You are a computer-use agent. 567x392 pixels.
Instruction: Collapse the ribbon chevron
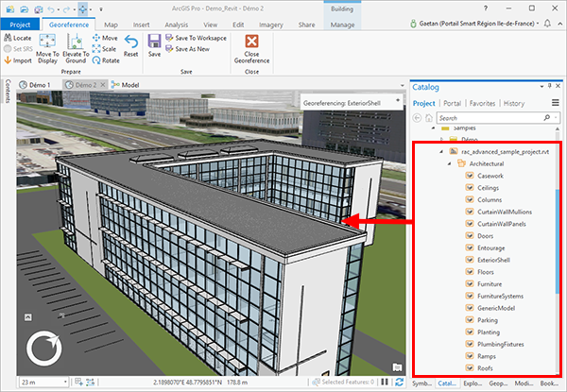coord(559,24)
